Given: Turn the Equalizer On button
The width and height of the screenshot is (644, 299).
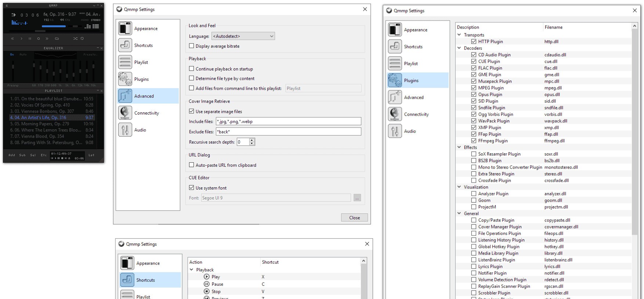Looking at the screenshot, I should tap(12, 54).
